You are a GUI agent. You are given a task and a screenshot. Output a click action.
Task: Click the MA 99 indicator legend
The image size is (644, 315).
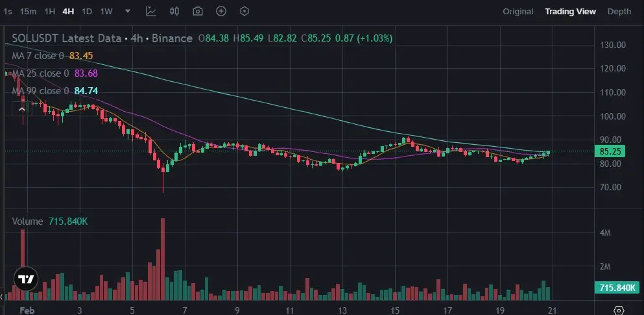tap(40, 91)
